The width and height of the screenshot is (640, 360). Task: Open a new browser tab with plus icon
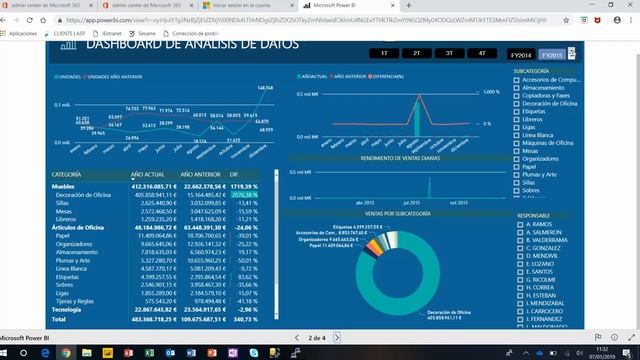pos(409,5)
